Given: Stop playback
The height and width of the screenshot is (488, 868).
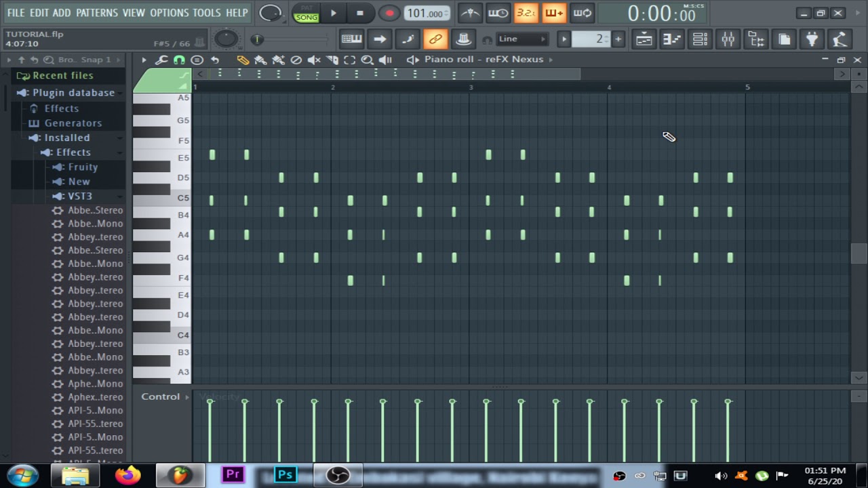Looking at the screenshot, I should 360,13.
